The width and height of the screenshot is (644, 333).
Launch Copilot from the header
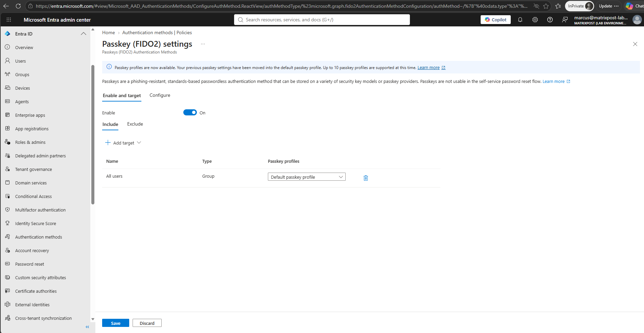pos(496,20)
